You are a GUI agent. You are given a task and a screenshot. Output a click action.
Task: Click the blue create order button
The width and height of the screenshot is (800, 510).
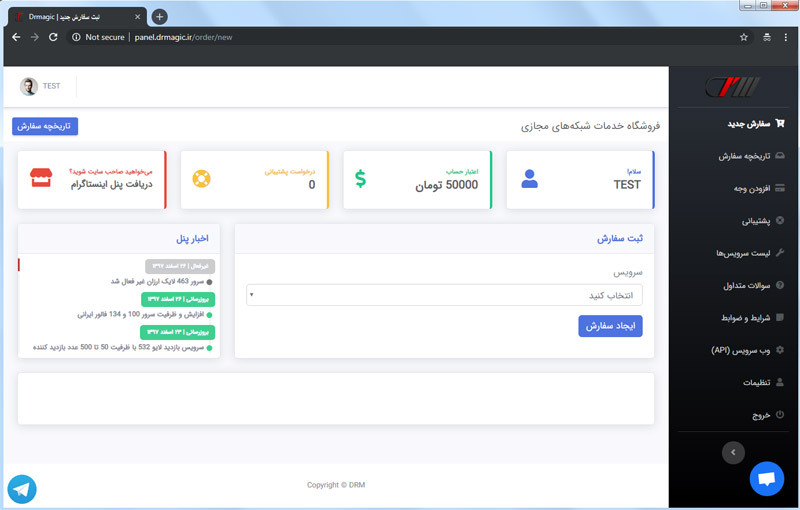coord(610,326)
